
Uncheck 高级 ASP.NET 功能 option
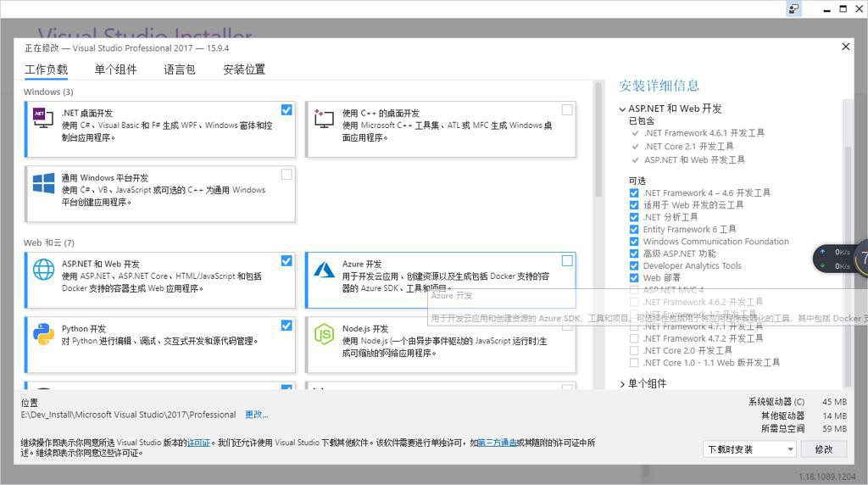pyautogui.click(x=634, y=254)
